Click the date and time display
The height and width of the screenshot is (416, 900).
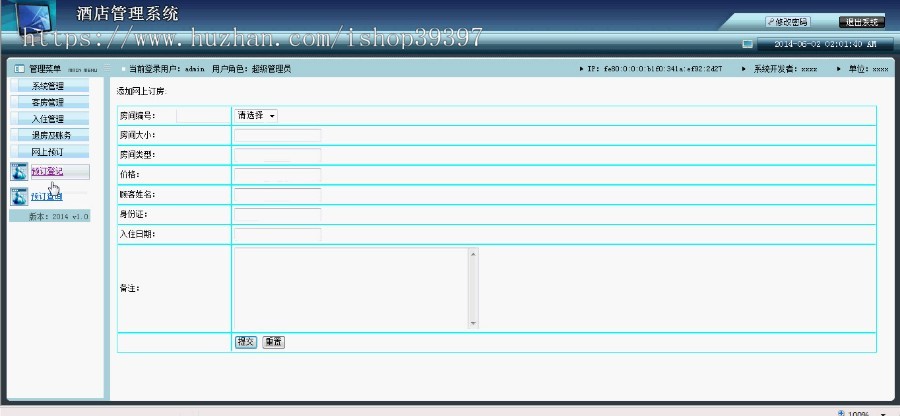coord(825,44)
